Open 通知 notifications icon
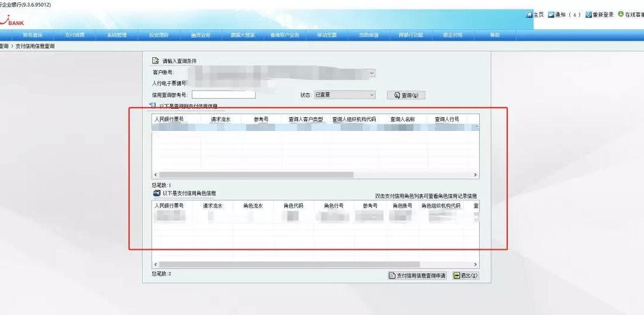This screenshot has width=644, height=315. coord(551,15)
